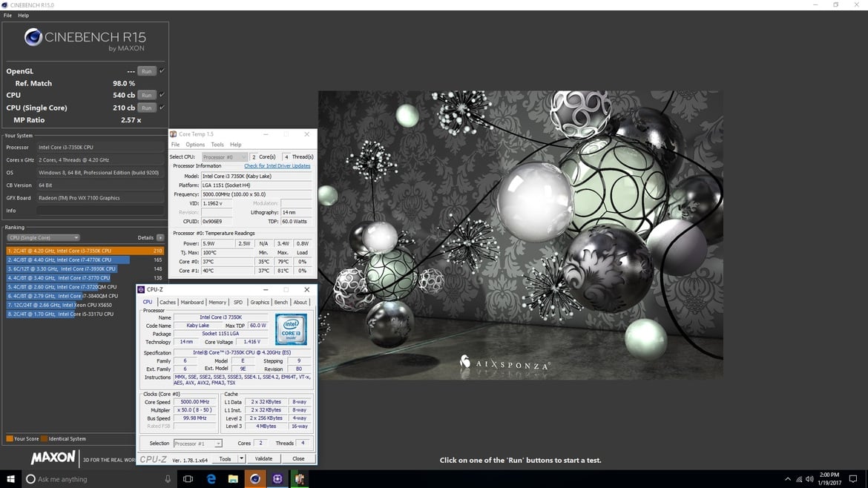Open the Cinebench File menu
The height and width of the screenshot is (488, 868).
[7, 16]
